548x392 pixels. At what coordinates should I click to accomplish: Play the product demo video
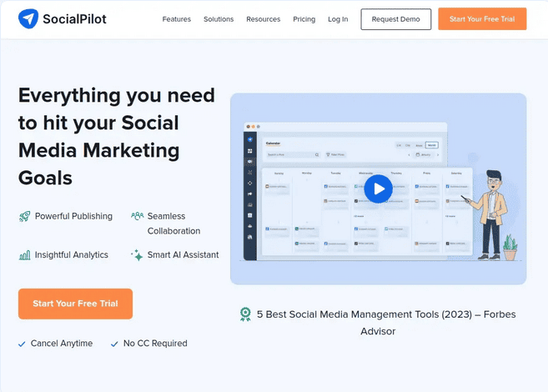coord(378,189)
